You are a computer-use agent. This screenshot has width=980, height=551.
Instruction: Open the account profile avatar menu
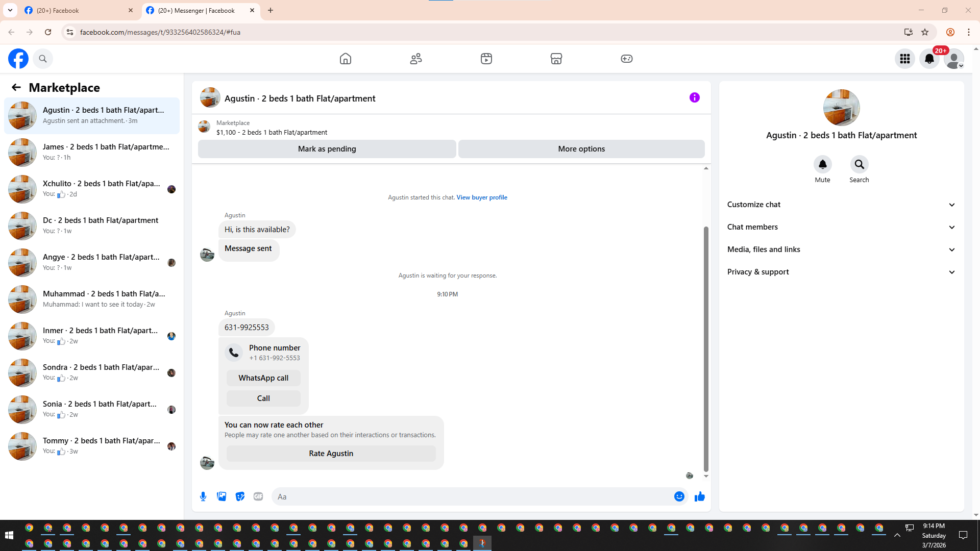tap(954, 59)
